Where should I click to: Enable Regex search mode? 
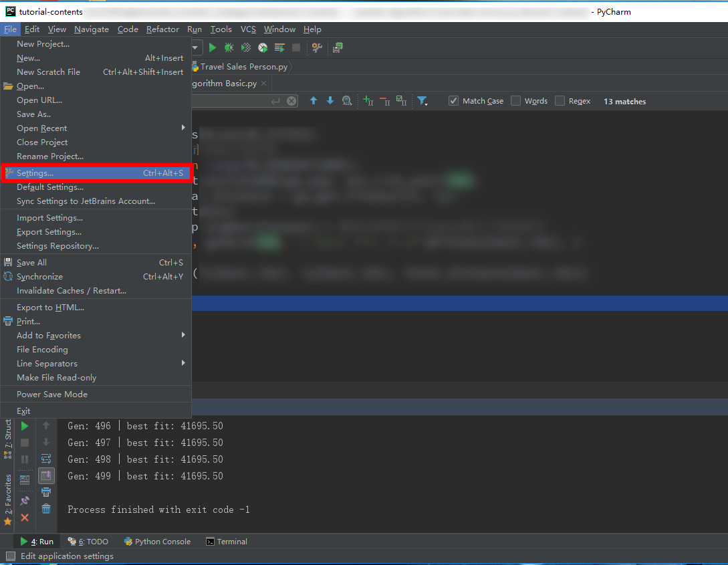pos(560,101)
